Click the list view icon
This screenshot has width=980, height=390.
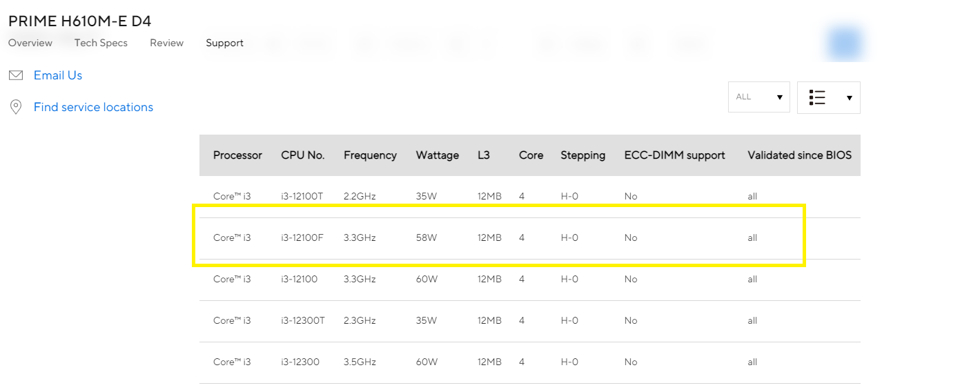coord(817,97)
